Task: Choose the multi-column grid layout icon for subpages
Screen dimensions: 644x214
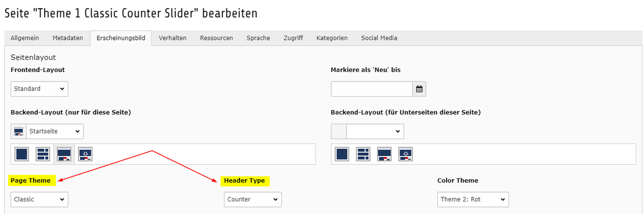Action: 363,154
